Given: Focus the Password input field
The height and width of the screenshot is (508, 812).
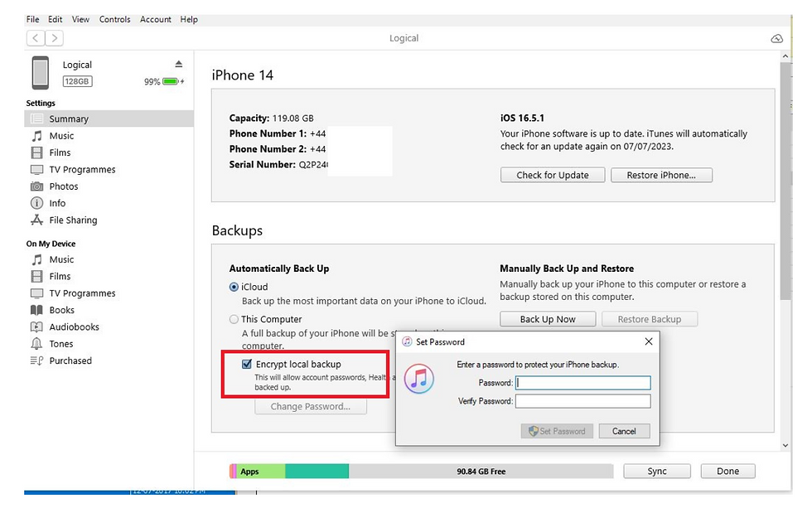Looking at the screenshot, I should [583, 383].
